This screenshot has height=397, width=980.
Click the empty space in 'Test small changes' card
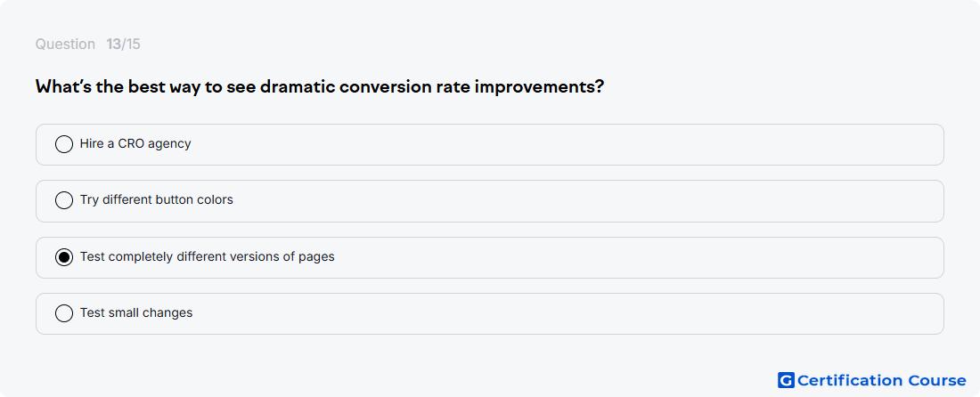(562, 314)
